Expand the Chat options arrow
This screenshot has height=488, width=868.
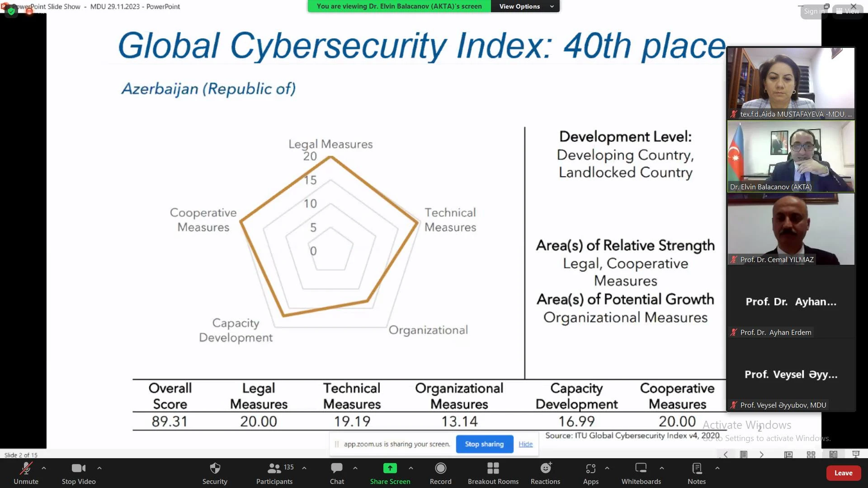pos(355,468)
